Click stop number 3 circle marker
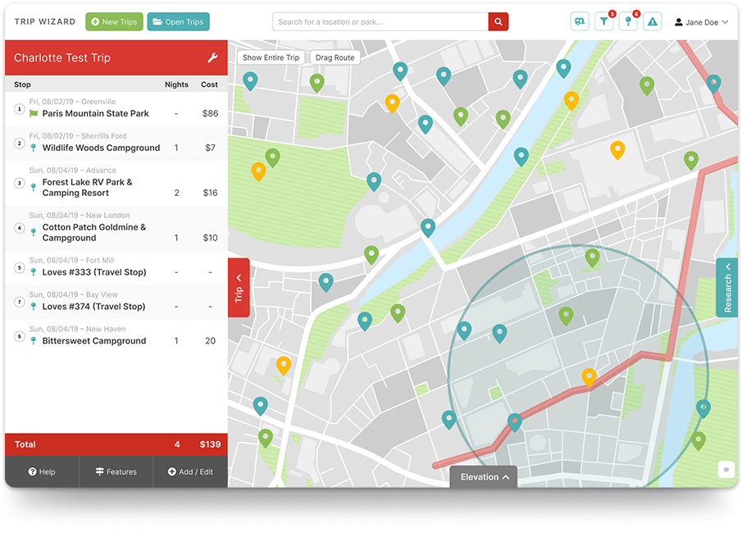 [x=20, y=183]
